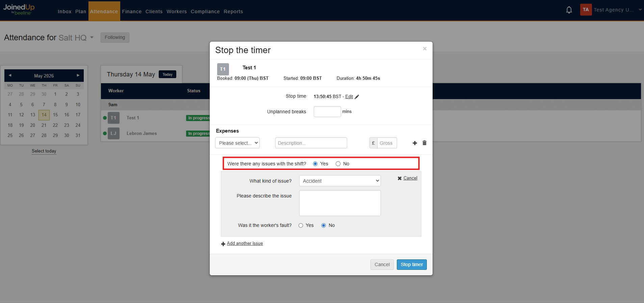Screen dimensions: 644x303
Task: Click the Please describe the issue textarea
Action: [340, 203]
